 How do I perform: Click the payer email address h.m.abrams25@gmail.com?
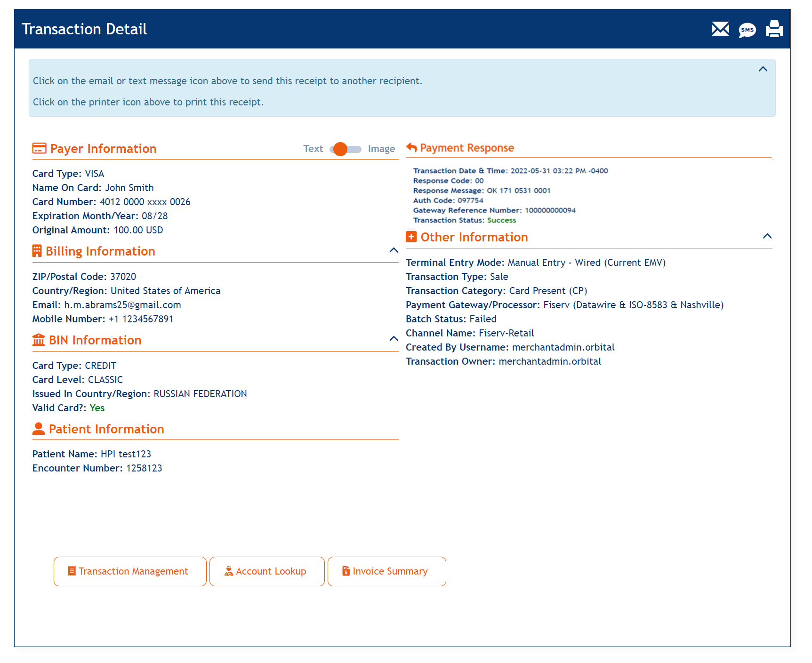122,305
